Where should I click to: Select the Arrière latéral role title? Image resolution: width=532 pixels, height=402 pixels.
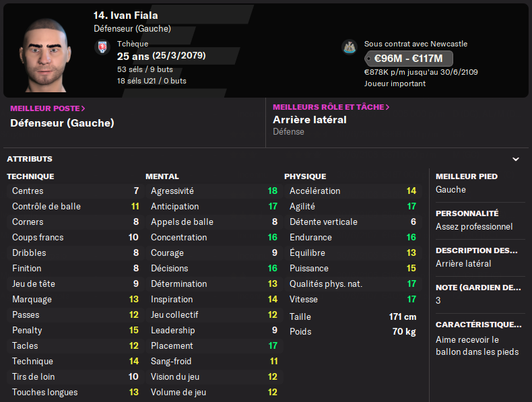pos(310,120)
